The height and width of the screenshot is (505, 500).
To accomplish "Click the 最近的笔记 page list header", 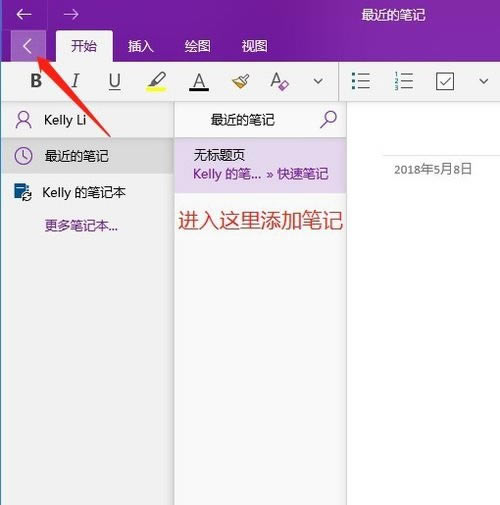I will click(243, 120).
